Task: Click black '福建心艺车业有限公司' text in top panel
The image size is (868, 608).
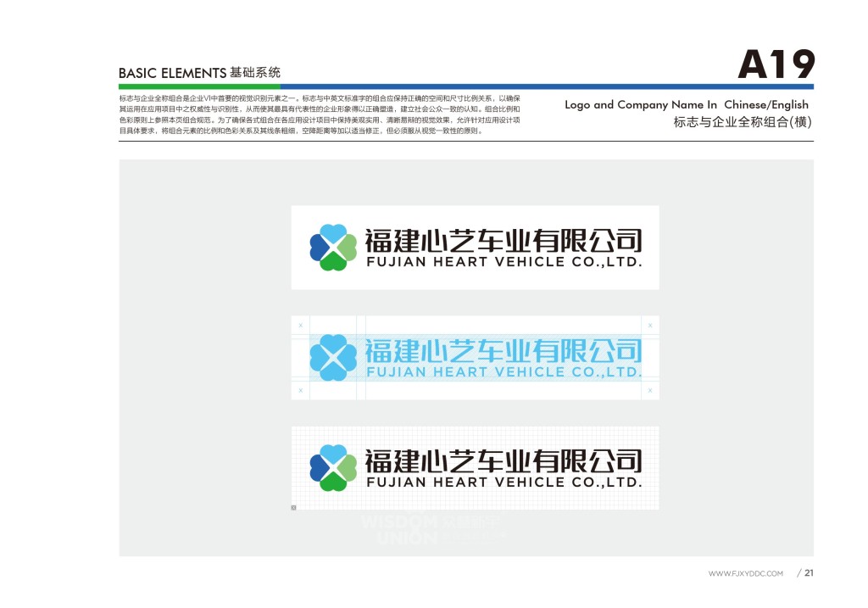Action: [x=504, y=240]
